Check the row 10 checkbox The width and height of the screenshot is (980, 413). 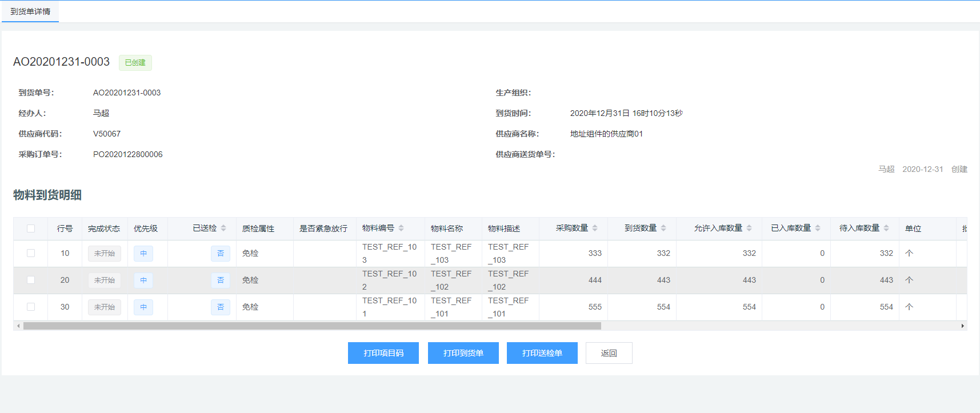(x=31, y=253)
